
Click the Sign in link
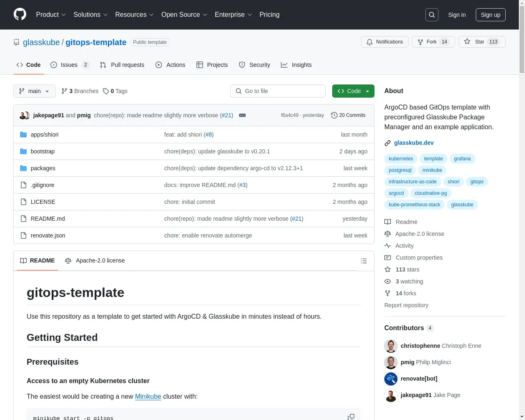coord(457,15)
